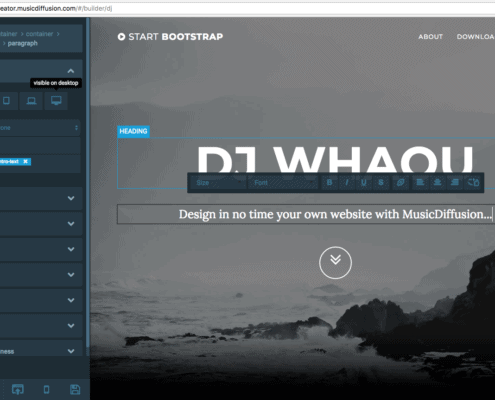Click the circular scroll-down arrow button

click(335, 263)
